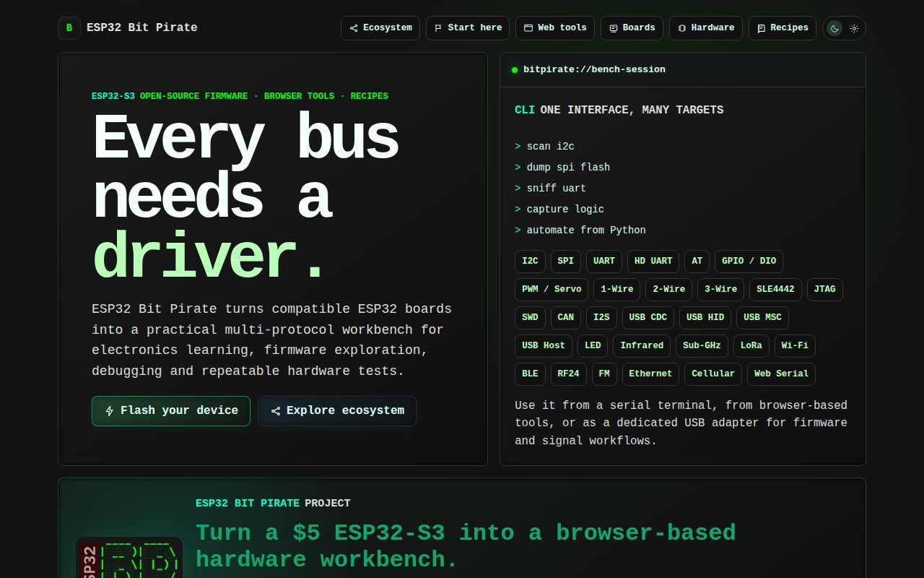924x578 pixels.
Task: Select the I2S chip
Action: click(x=601, y=318)
